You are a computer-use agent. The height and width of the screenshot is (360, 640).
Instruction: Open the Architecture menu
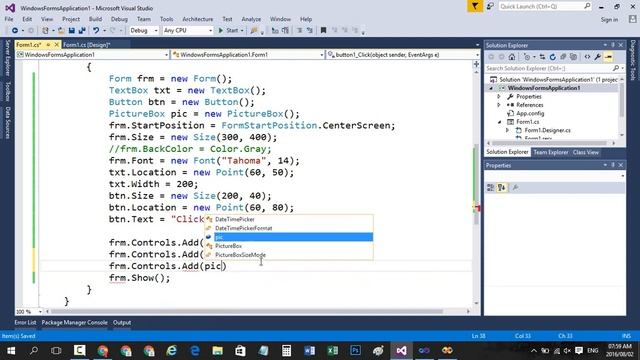click(x=198, y=19)
